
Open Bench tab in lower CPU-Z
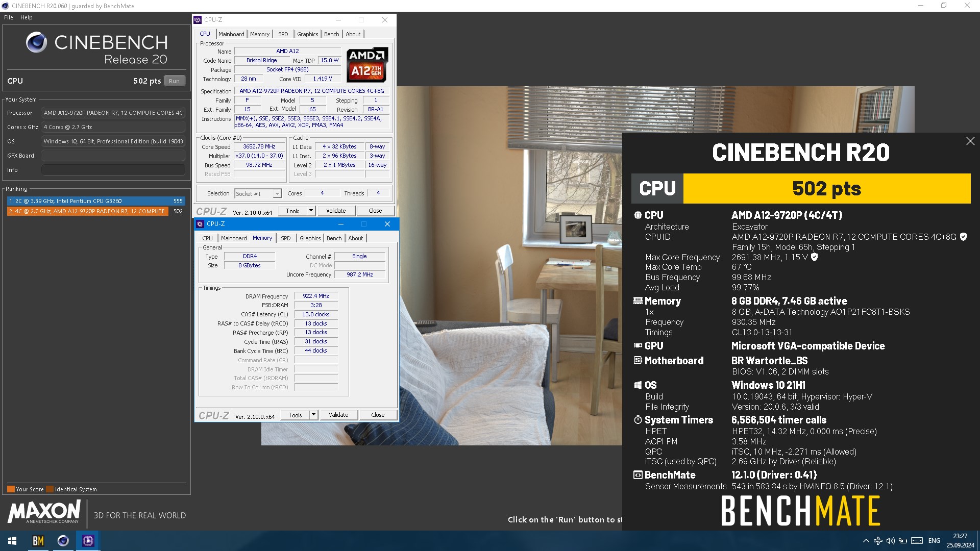pos(334,238)
